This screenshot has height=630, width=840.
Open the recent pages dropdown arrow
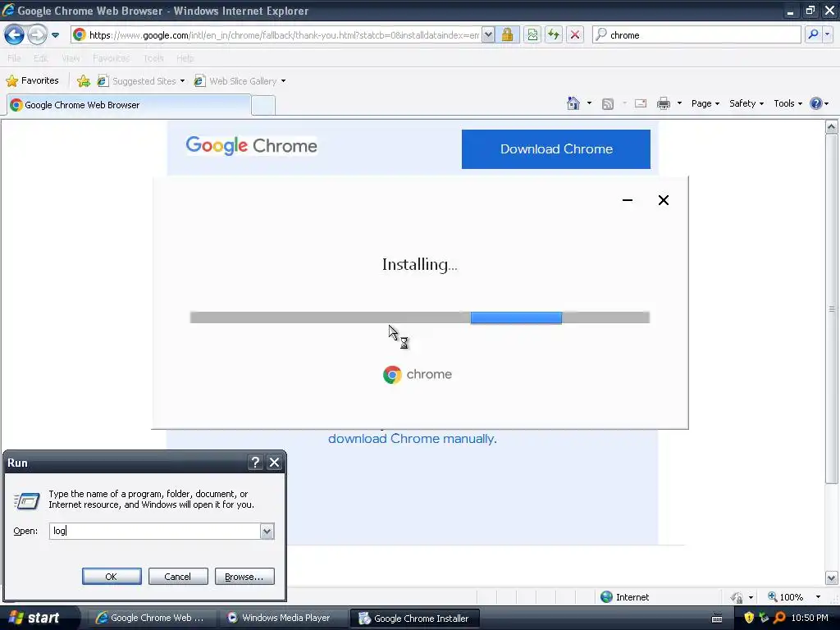(x=55, y=35)
